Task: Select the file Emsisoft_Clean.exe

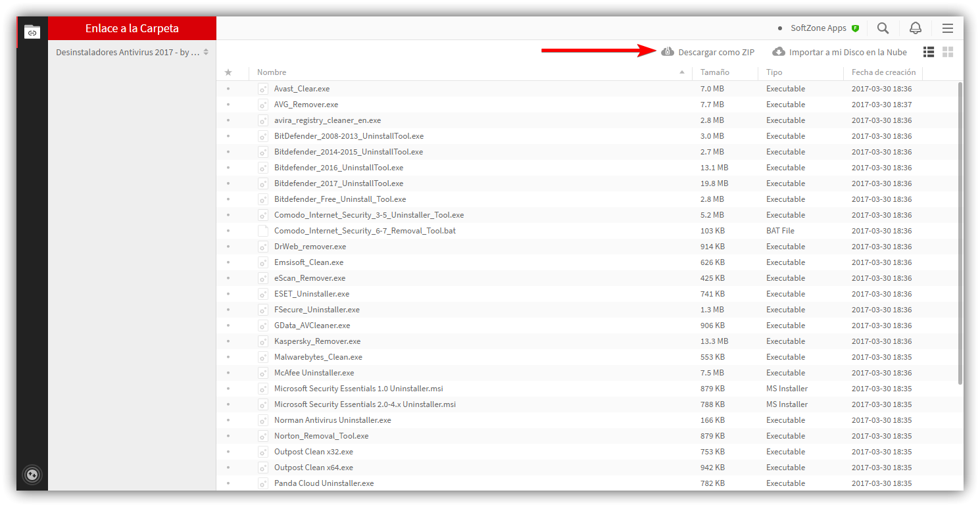Action: click(x=308, y=262)
